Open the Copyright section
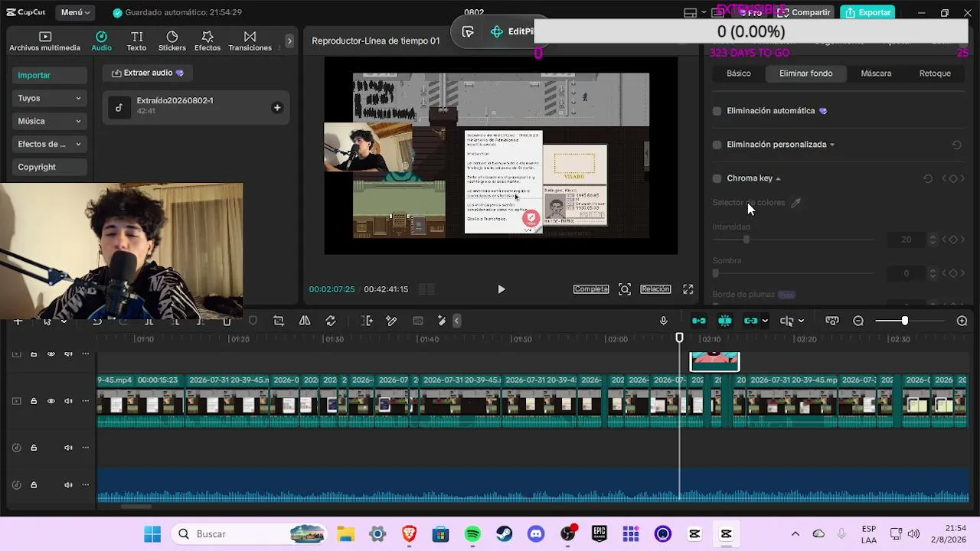Screen dimensions: 980x551 point(50,167)
